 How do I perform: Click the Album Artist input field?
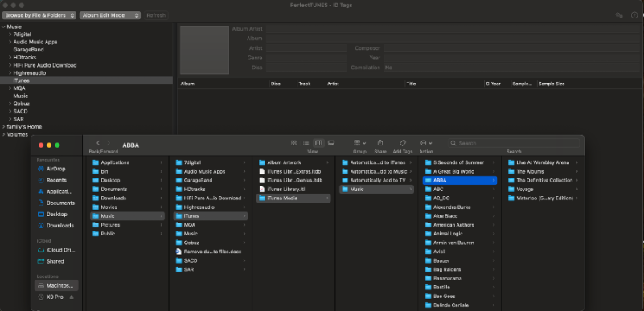pyautogui.click(x=453, y=29)
